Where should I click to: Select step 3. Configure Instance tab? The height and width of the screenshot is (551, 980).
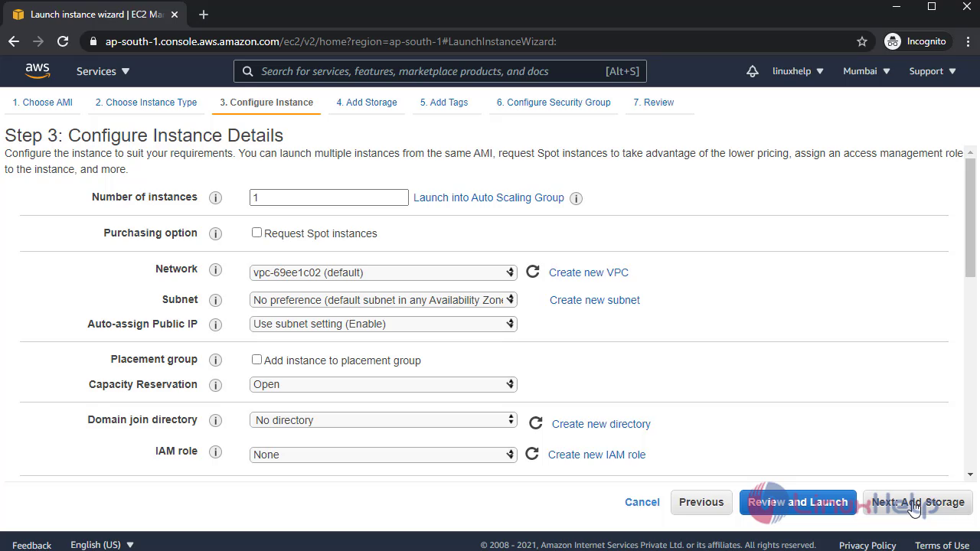(x=266, y=103)
